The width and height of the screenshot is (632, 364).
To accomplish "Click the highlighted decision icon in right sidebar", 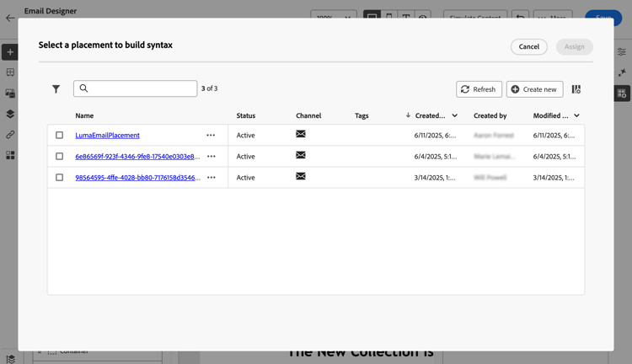I will 622,94.
